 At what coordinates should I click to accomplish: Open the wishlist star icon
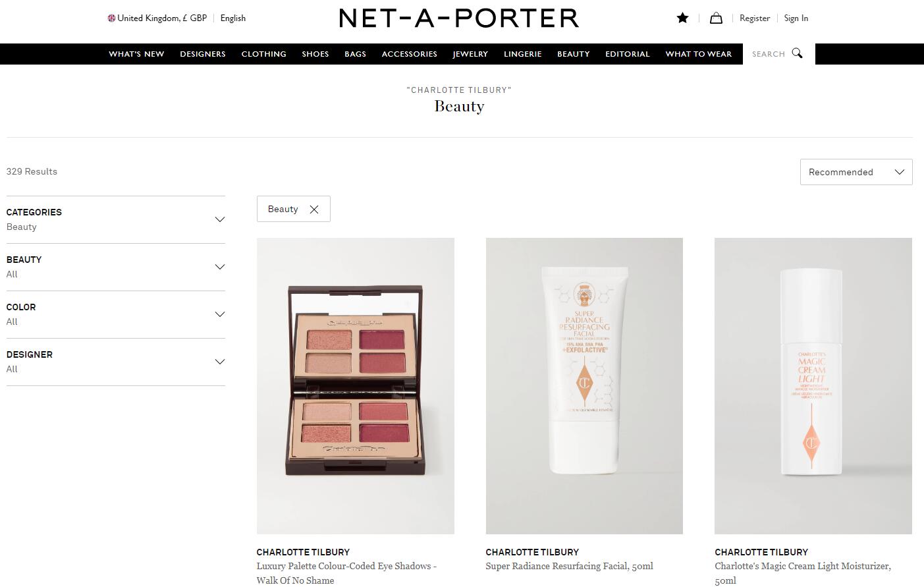click(682, 18)
